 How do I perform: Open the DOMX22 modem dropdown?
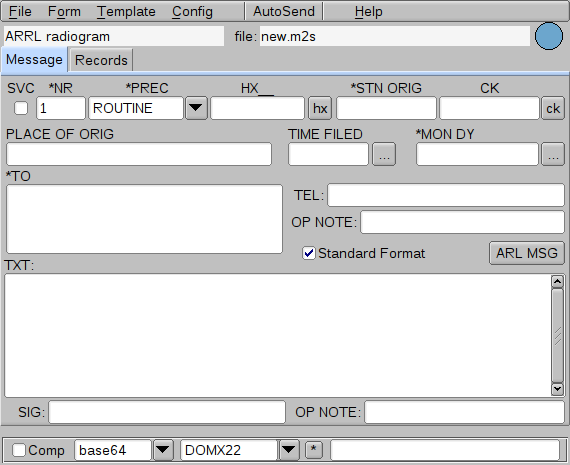coord(289,450)
